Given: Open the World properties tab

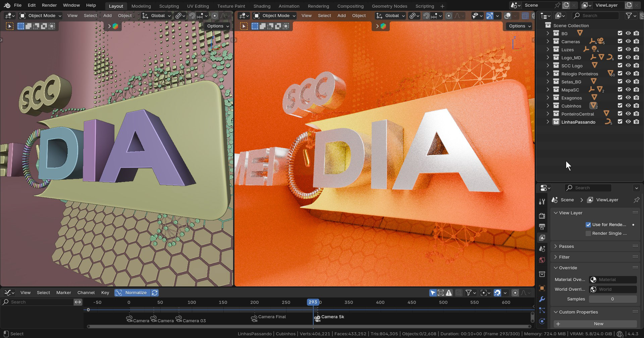Looking at the screenshot, I should [x=542, y=260].
